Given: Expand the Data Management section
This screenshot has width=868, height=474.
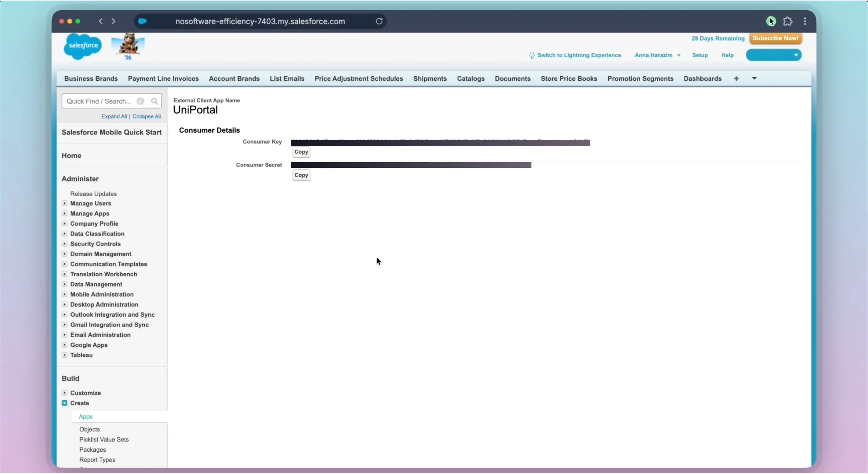Looking at the screenshot, I should click(x=64, y=284).
